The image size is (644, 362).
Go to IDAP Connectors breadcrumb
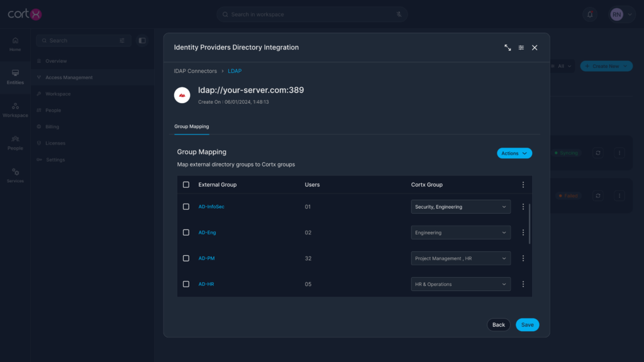click(195, 71)
